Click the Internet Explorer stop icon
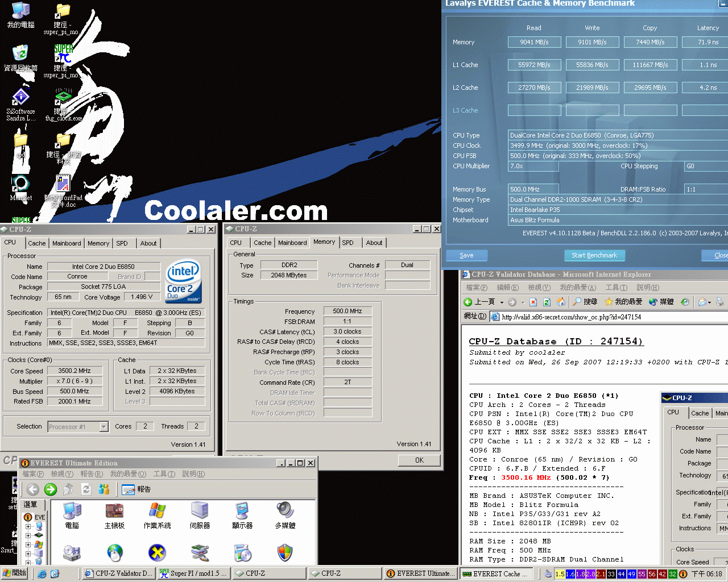This screenshot has width=728, height=582. [533, 302]
